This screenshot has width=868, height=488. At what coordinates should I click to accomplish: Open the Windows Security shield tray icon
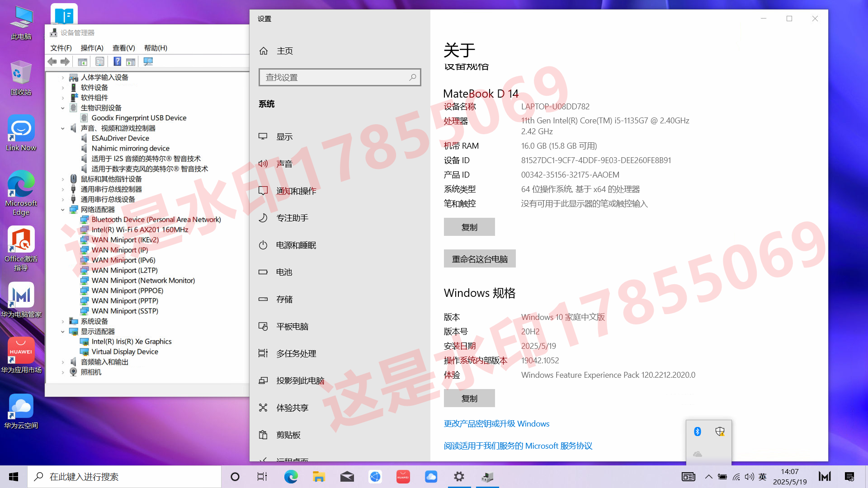point(720,432)
